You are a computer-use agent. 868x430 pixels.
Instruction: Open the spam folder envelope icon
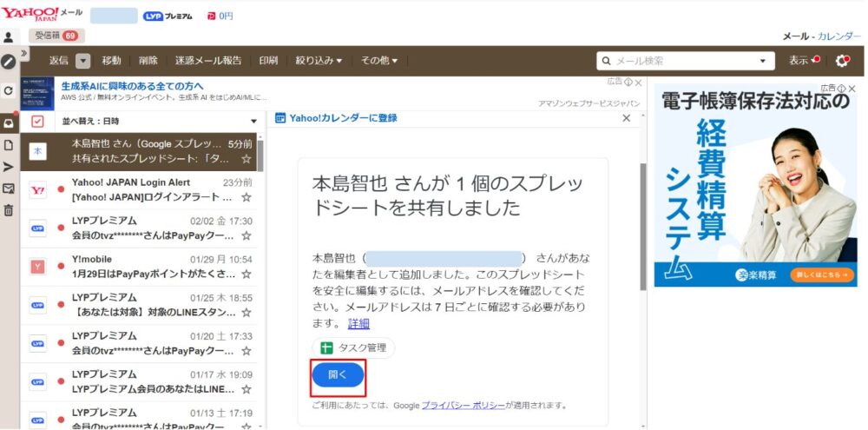[9, 189]
